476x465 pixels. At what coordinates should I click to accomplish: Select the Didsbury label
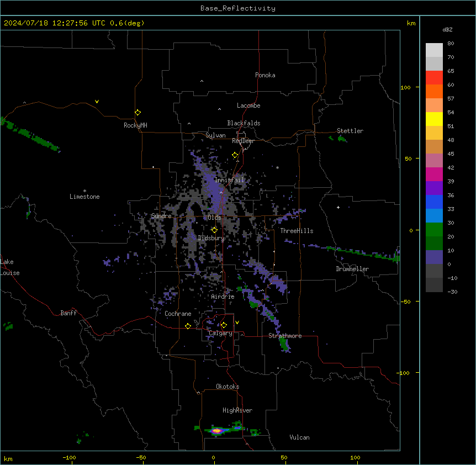[x=211, y=238]
